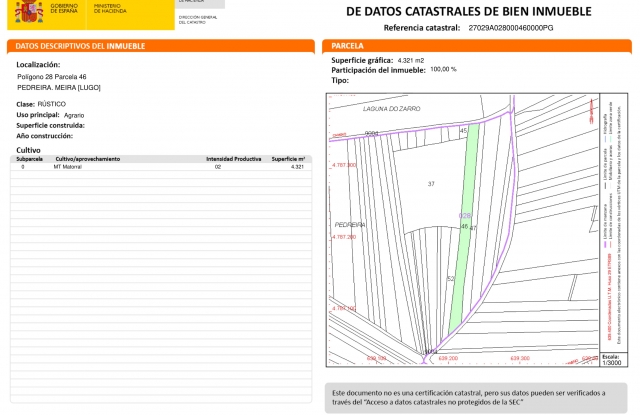Click the 'Participación del inmueble:' label
Screen dimensions: 640x415
pos(378,70)
